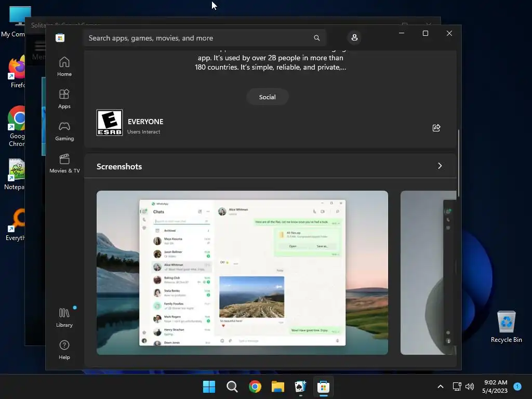Open the first WhatsApp chat screenshot
This screenshot has width=532, height=399.
(x=242, y=273)
